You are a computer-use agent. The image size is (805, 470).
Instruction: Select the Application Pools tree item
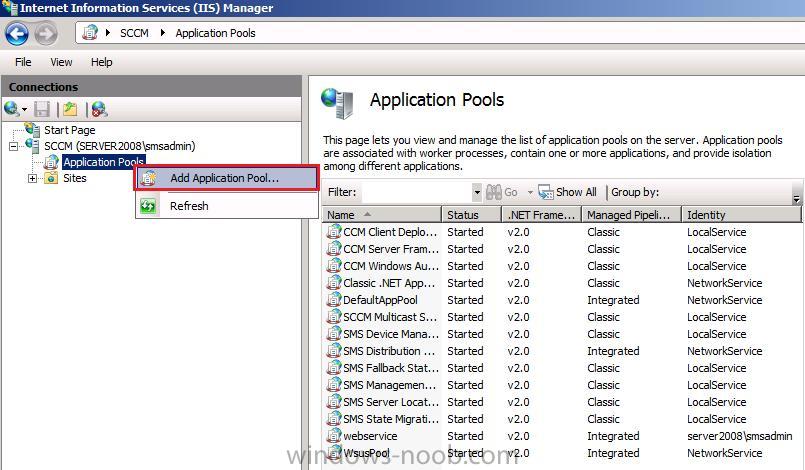coord(103,162)
